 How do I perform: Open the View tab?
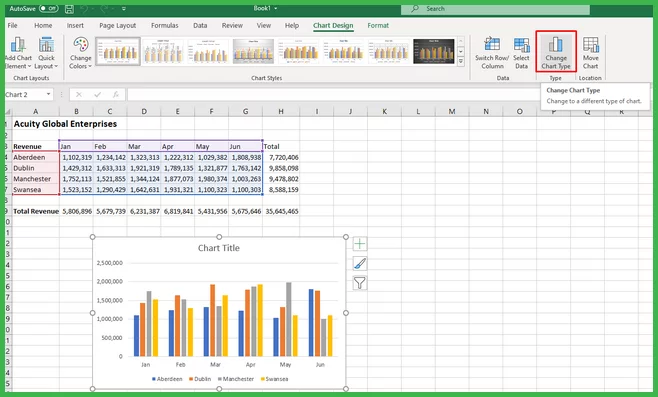(x=264, y=26)
